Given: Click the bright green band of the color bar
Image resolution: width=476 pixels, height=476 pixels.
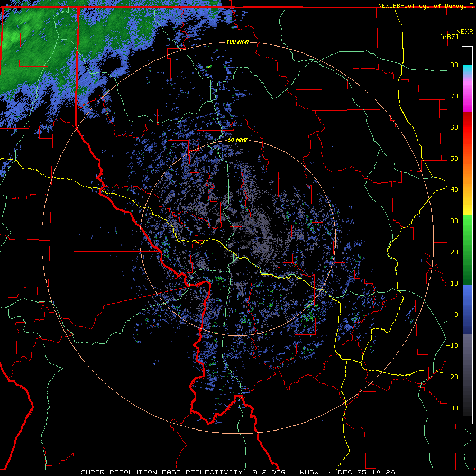Looking at the screenshot, I should [467, 226].
